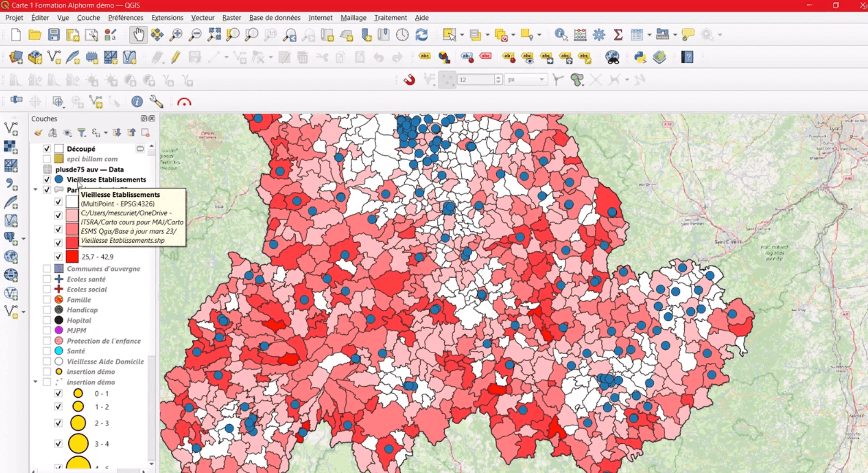Uncheck the Découpé layer visibility
Viewport: 868px width, 473px height.
tap(47, 149)
